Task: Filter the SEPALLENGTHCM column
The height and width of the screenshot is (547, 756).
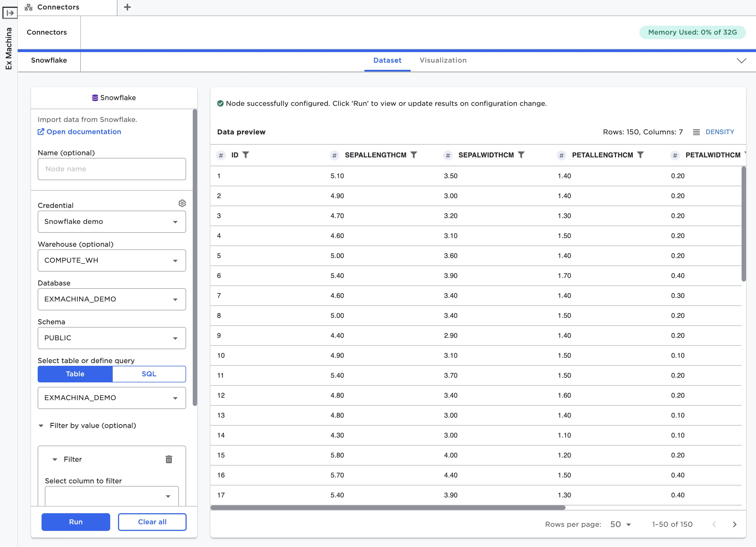Action: point(414,155)
